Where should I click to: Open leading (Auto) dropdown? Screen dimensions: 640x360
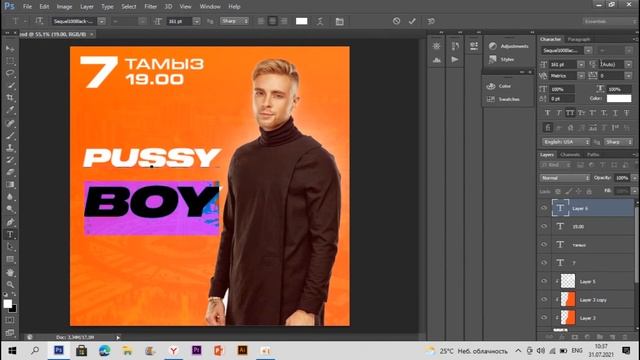point(628,64)
